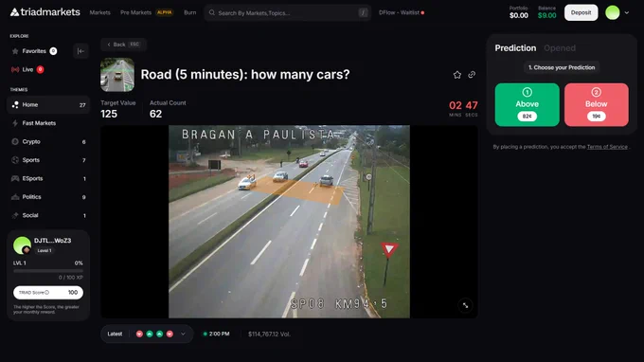Click the Social icon in sidebar
Screen dimensions: 644x362
15,215
